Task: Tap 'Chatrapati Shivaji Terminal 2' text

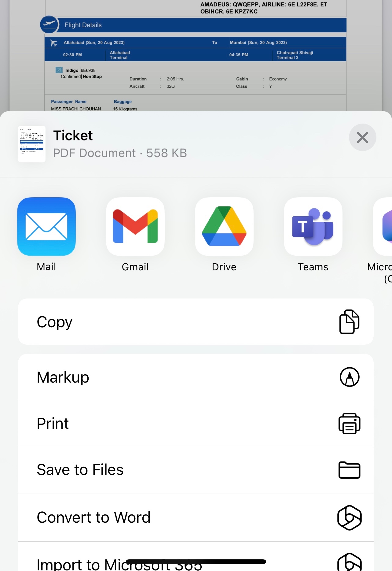Action: point(295,55)
